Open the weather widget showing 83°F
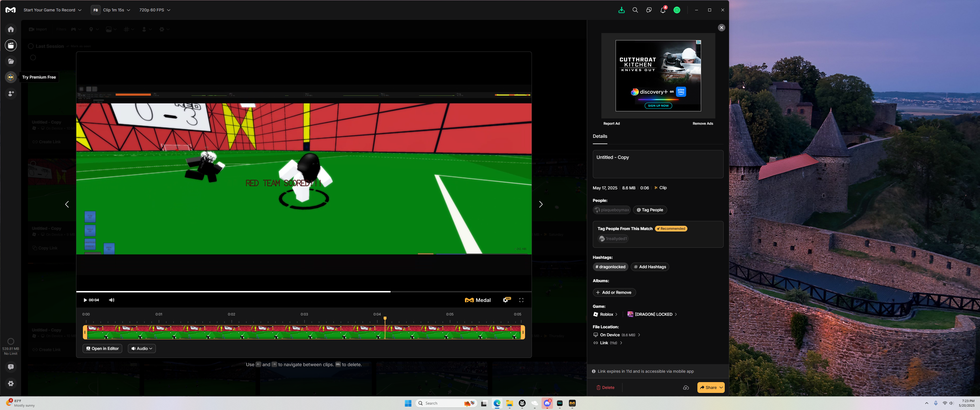This screenshot has width=980, height=410. (21, 403)
